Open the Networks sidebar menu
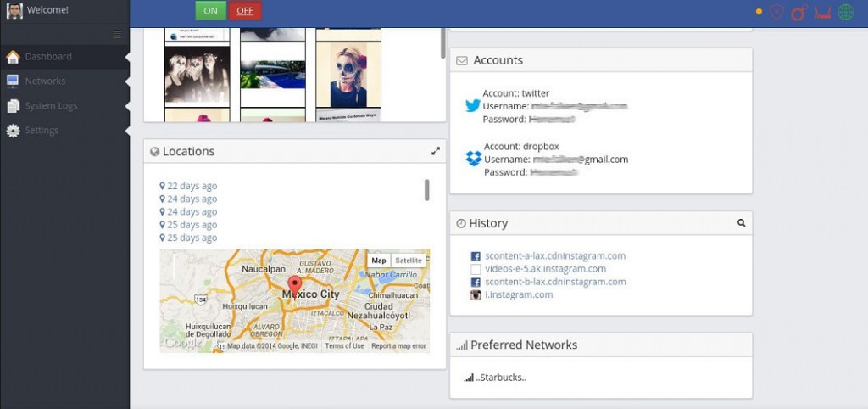The image size is (868, 409). click(45, 81)
